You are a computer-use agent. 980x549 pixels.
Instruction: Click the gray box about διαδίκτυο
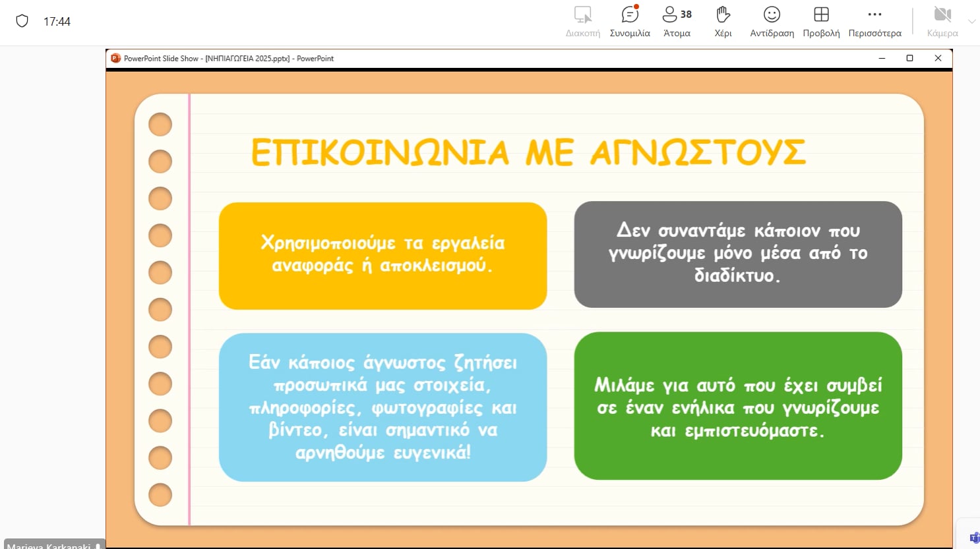coord(737,254)
